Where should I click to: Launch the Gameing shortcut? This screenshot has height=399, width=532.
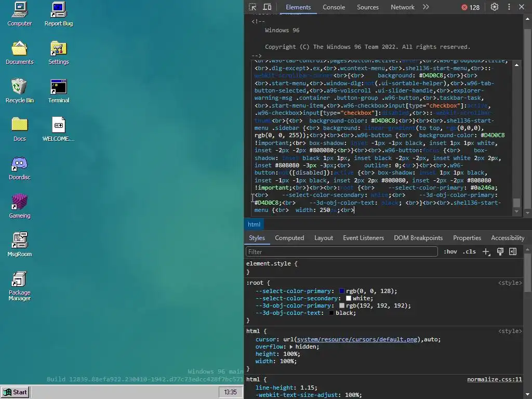19,206
